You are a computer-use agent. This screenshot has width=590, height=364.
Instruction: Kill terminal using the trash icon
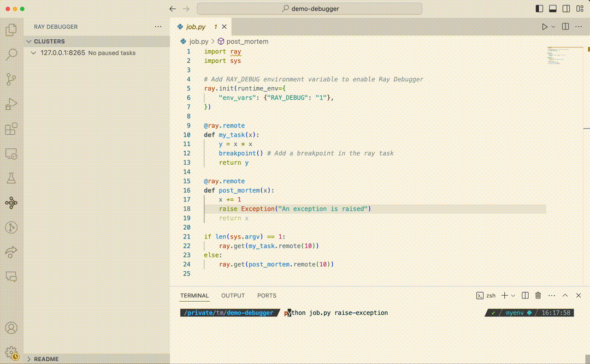tap(538, 295)
